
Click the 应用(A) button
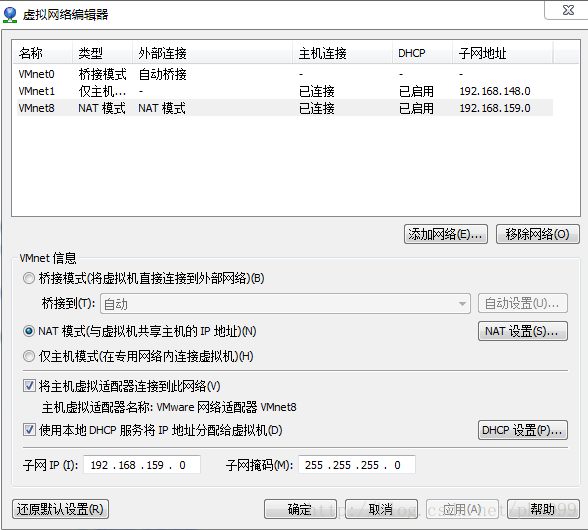462,509
